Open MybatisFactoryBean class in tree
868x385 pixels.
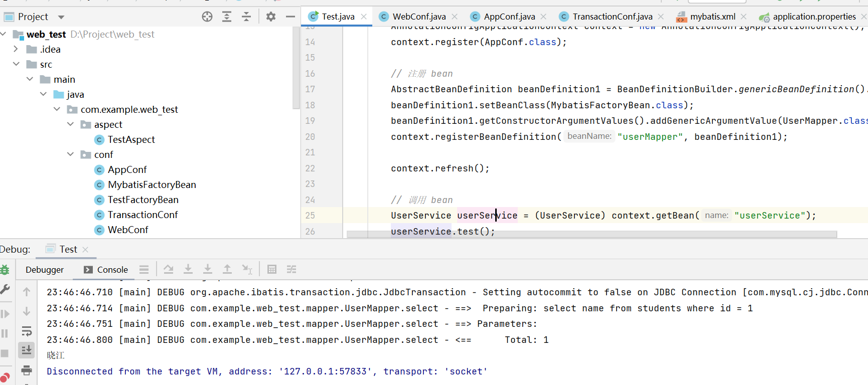[x=152, y=184]
